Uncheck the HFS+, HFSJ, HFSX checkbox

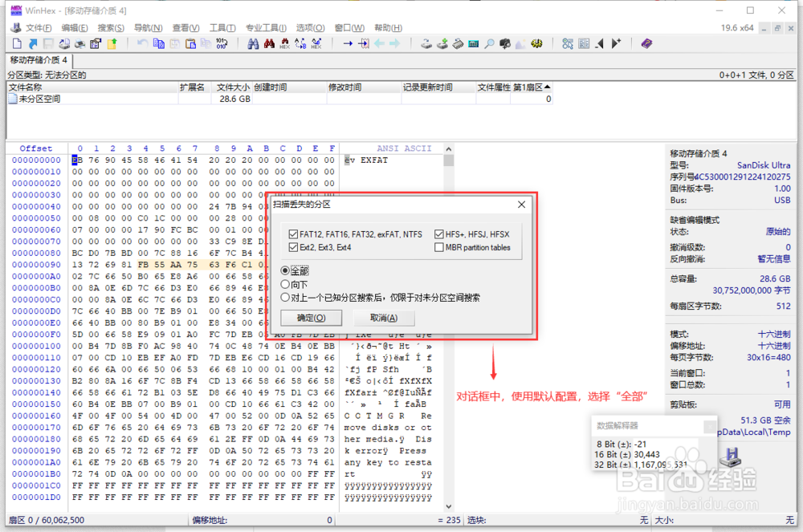click(439, 234)
